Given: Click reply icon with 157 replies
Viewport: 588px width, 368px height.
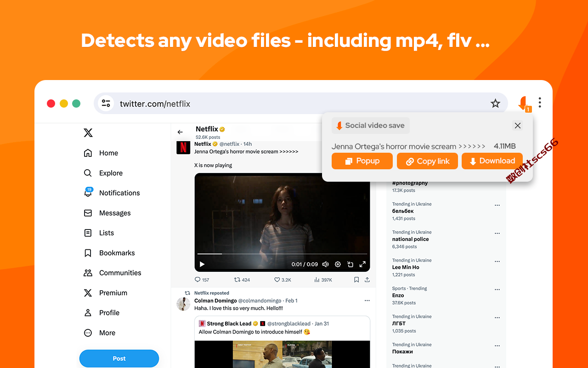Looking at the screenshot, I should (202, 280).
